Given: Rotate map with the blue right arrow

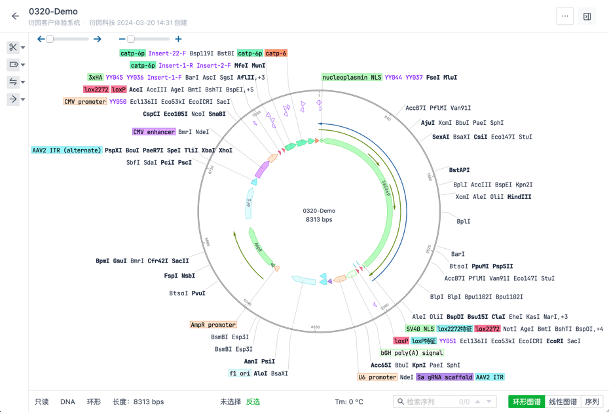Looking at the screenshot, I should coord(97,39).
